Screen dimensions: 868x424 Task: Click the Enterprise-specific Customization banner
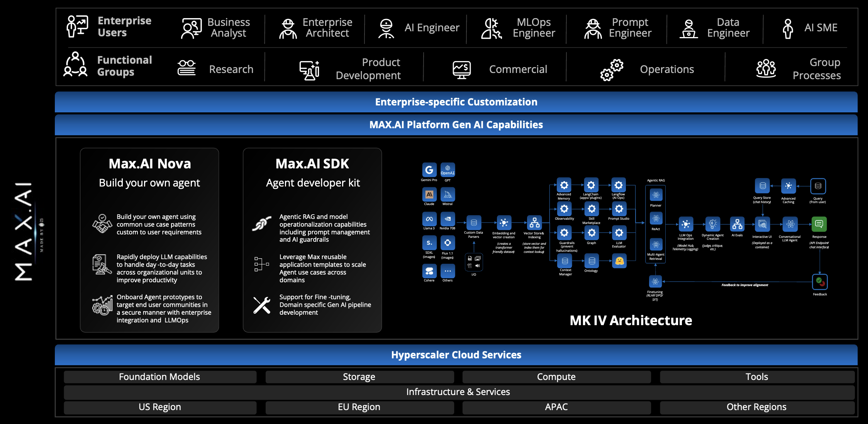click(456, 102)
